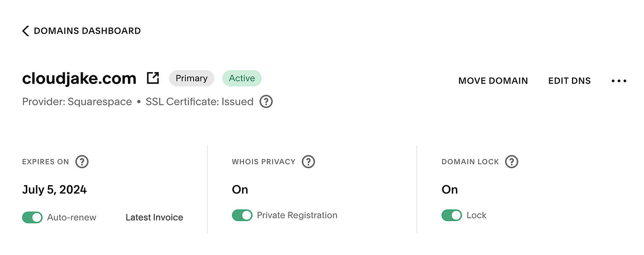Click the Auto-renew label text
Image resolution: width=644 pixels, height=255 pixels.
click(72, 217)
